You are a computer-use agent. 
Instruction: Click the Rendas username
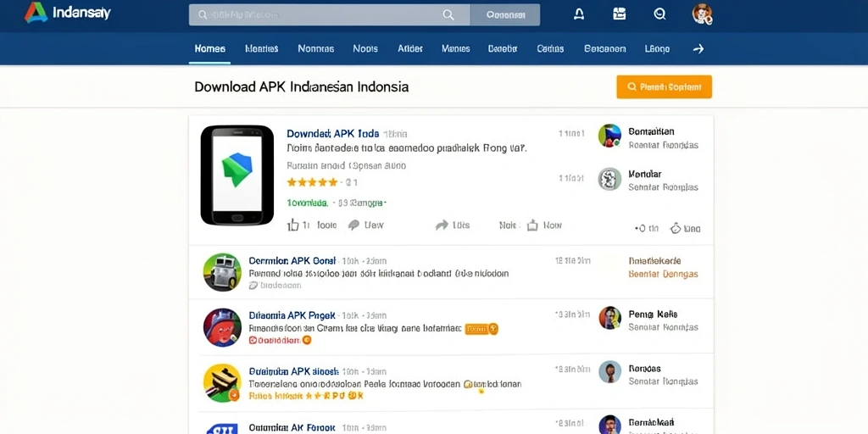pos(645,368)
